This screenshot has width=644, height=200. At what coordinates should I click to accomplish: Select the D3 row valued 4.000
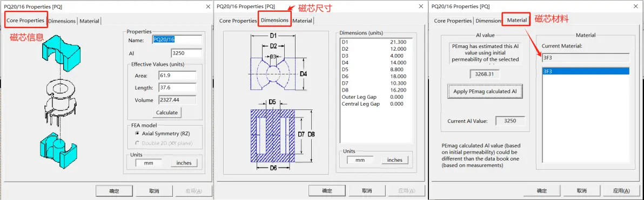tap(374, 56)
